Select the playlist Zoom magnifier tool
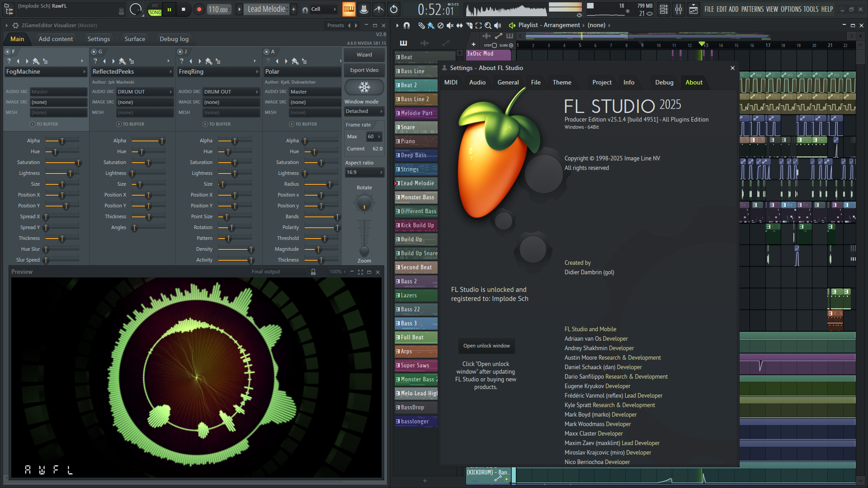Viewport: 868px width, 488px height. coord(488,25)
